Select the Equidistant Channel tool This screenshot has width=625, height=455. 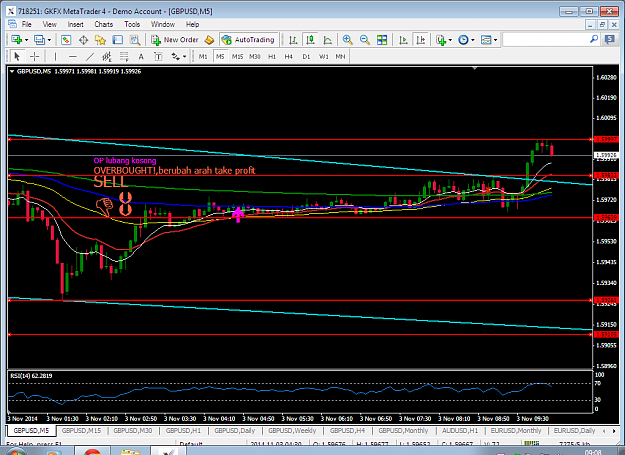(x=107, y=57)
